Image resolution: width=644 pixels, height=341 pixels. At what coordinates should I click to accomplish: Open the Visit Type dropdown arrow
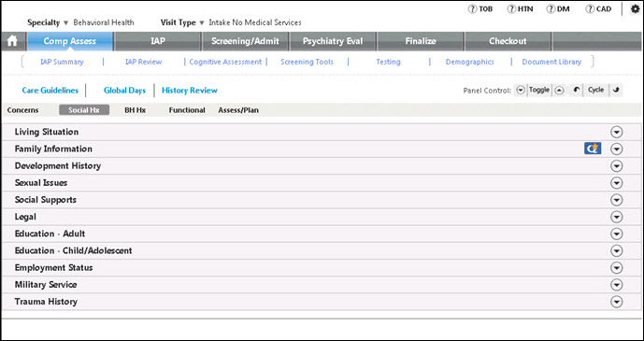tap(202, 23)
